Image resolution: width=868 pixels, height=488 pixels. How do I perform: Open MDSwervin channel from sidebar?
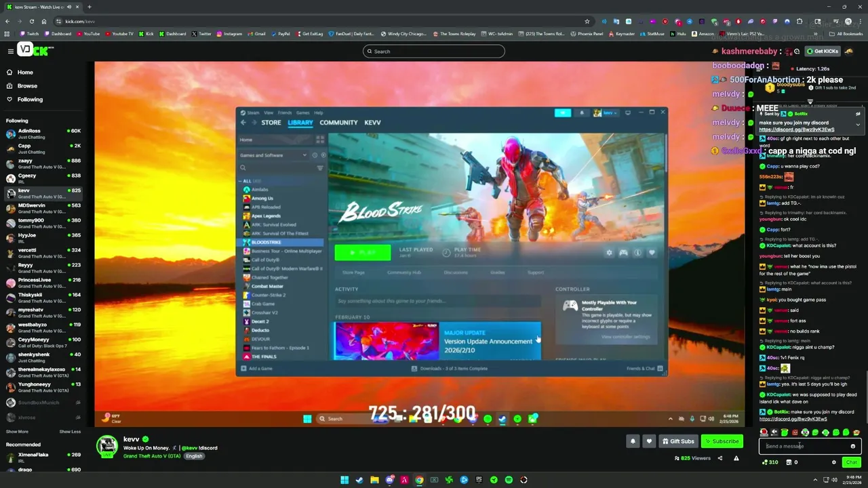43,208
